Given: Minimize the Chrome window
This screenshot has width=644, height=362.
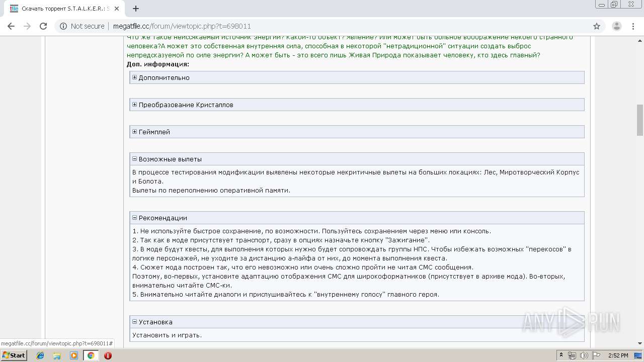Looking at the screenshot, I should [x=602, y=4].
